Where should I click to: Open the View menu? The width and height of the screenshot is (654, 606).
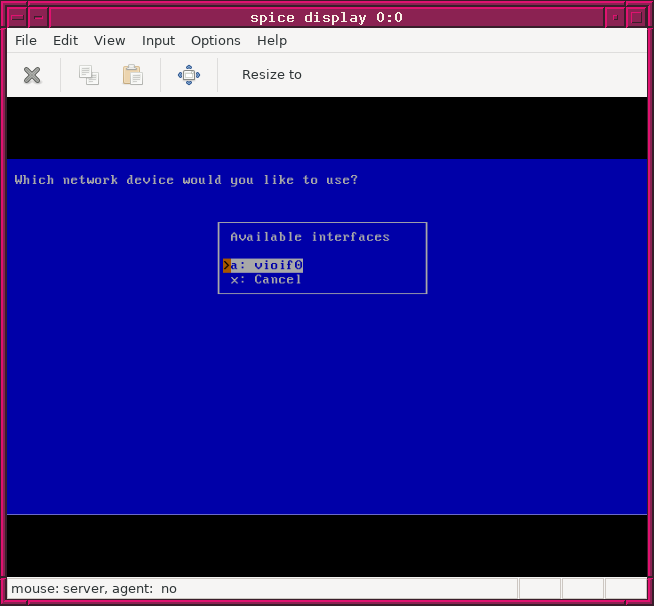(109, 40)
